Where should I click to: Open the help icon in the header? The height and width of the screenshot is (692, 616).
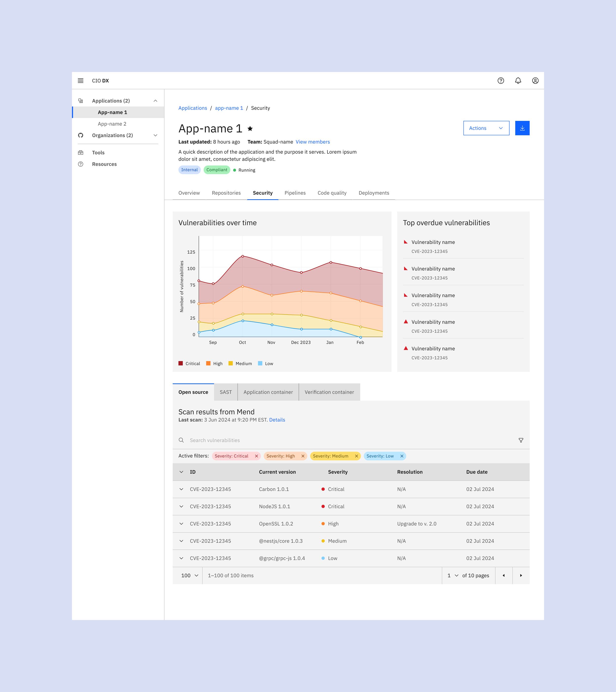500,81
